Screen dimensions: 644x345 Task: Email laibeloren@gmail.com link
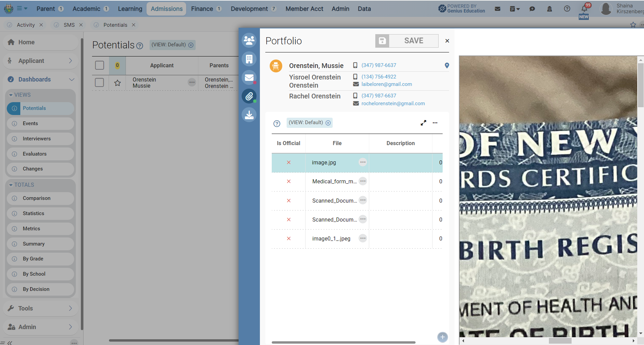click(386, 84)
